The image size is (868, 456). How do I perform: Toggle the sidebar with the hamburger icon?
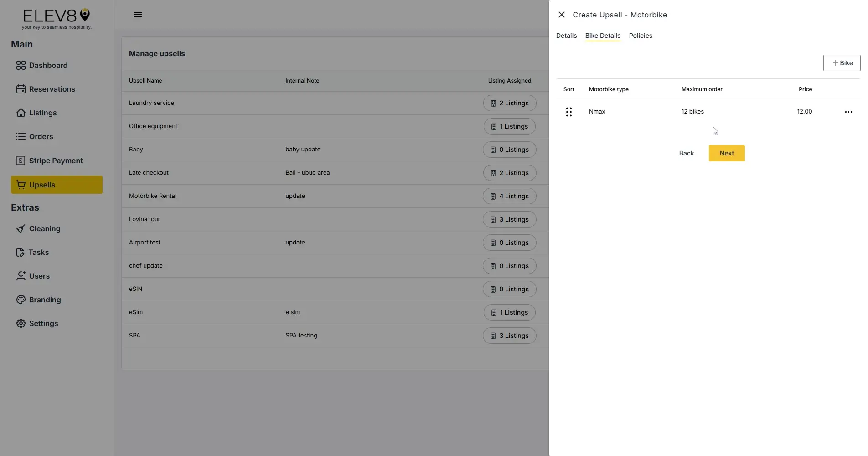[x=138, y=14]
